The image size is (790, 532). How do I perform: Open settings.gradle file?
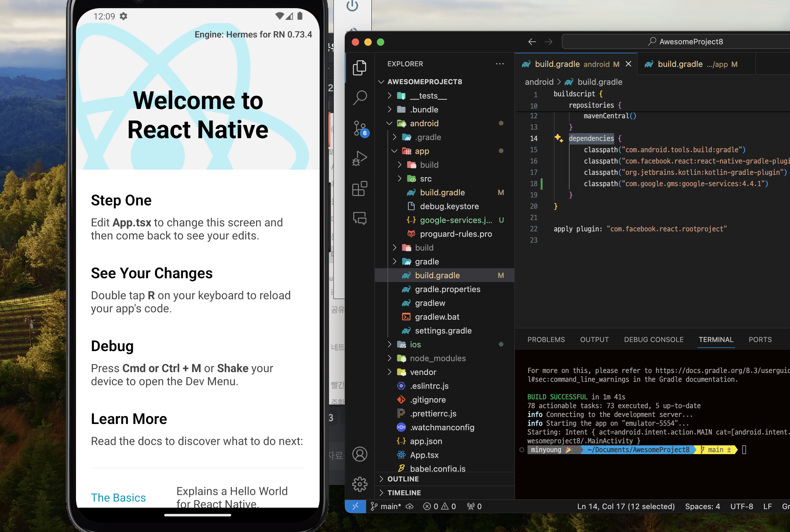click(x=445, y=330)
